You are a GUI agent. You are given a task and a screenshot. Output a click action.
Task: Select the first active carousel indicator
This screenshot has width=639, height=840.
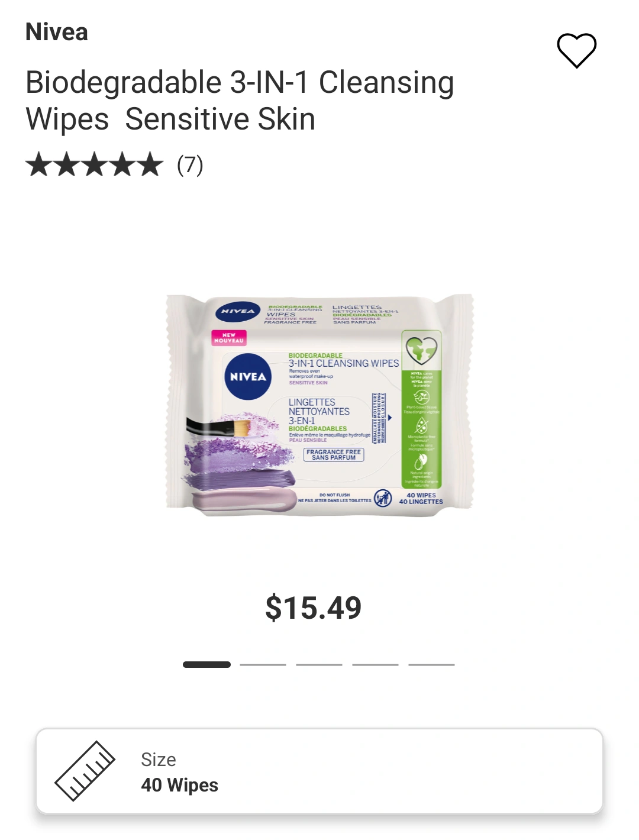(206, 664)
